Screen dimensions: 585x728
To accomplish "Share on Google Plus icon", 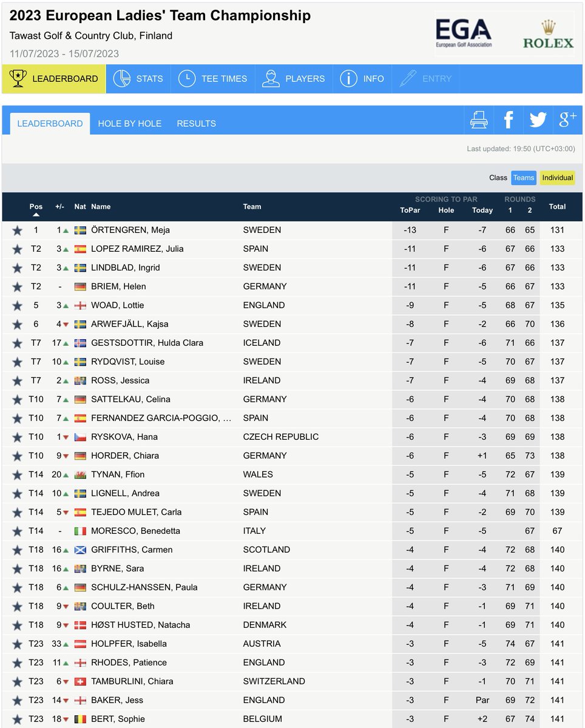I will 567,120.
